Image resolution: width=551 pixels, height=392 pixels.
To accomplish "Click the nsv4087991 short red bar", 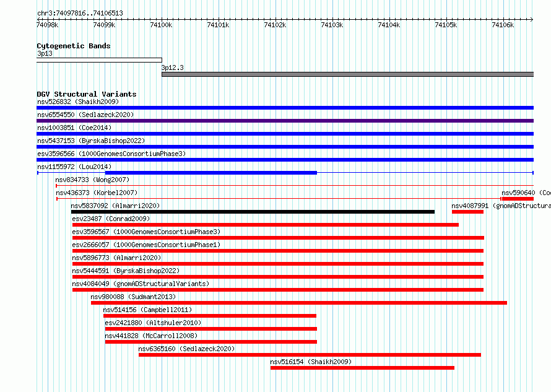I will [467, 212].
